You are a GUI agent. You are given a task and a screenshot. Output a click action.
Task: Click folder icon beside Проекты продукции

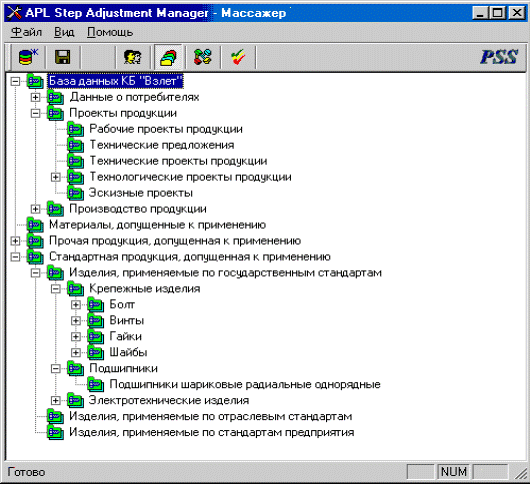55,113
